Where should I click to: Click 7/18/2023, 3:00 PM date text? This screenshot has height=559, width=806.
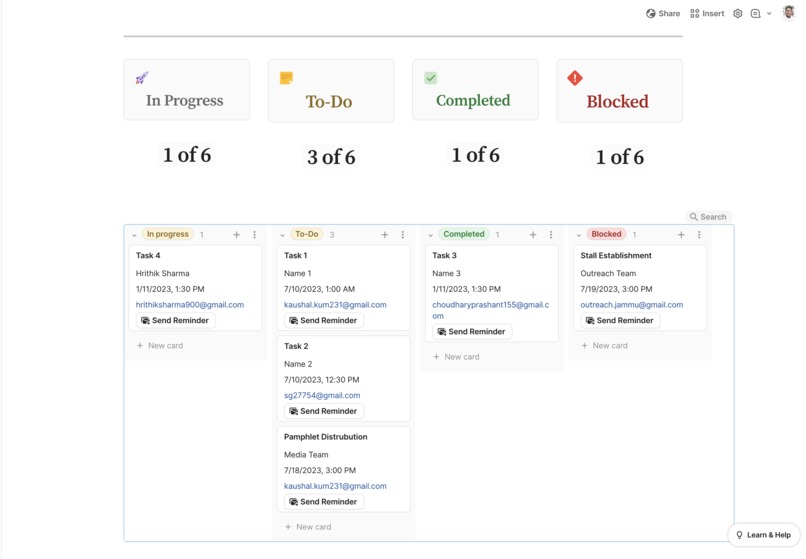click(320, 470)
